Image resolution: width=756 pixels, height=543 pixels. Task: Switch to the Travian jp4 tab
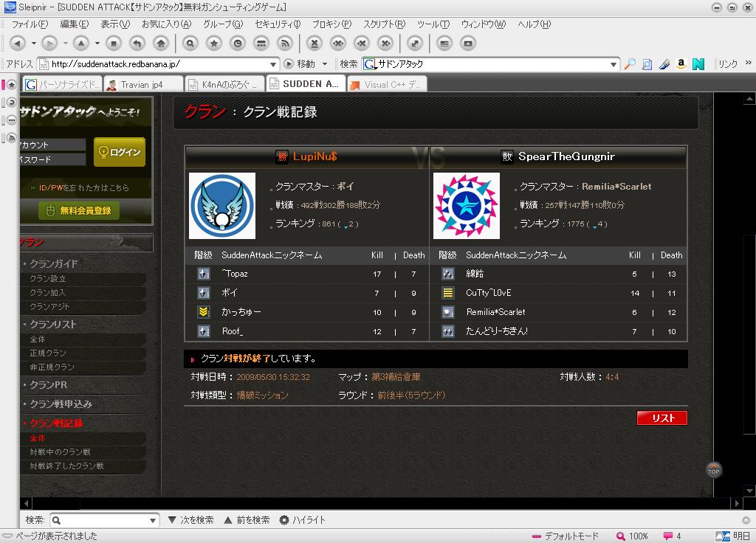pyautogui.click(x=144, y=85)
